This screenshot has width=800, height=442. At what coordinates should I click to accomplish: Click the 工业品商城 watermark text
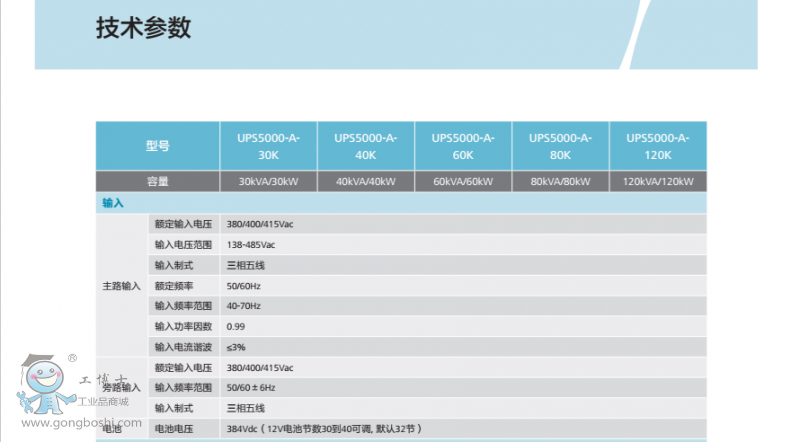pyautogui.click(x=104, y=401)
